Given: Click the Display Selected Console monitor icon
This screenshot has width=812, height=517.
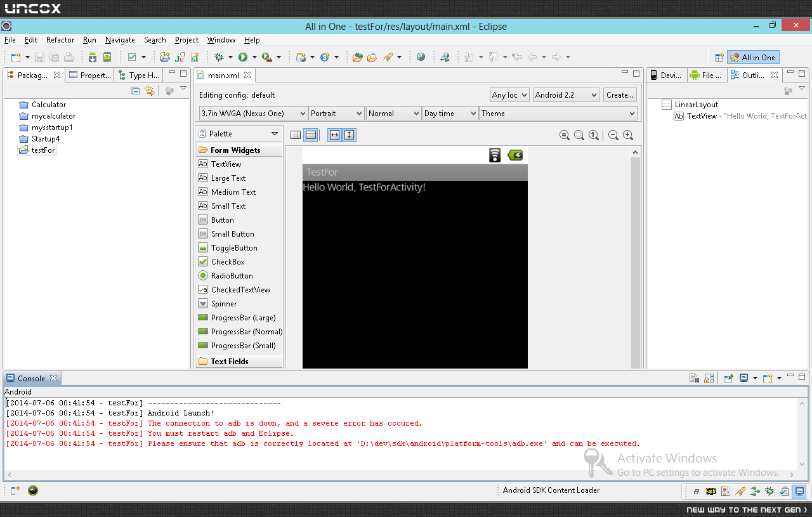Looking at the screenshot, I should click(743, 378).
